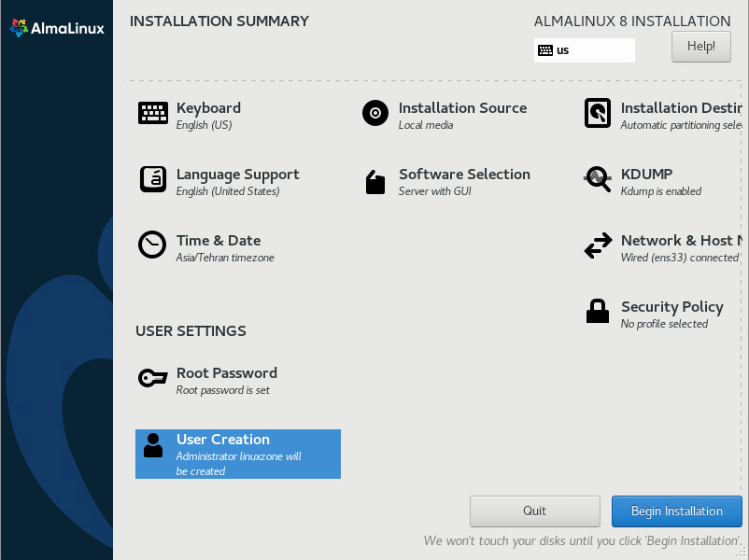
Task: Open the Keyboard settings label
Action: (208, 108)
